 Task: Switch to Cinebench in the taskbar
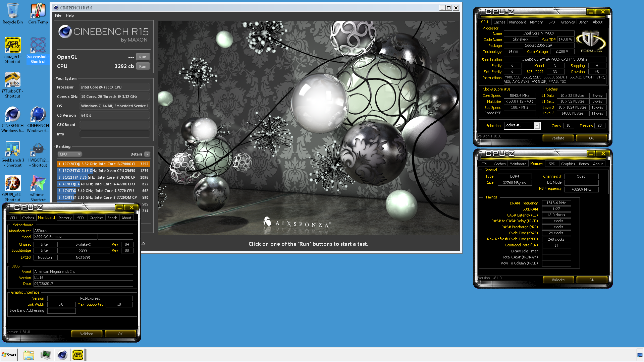click(62, 355)
